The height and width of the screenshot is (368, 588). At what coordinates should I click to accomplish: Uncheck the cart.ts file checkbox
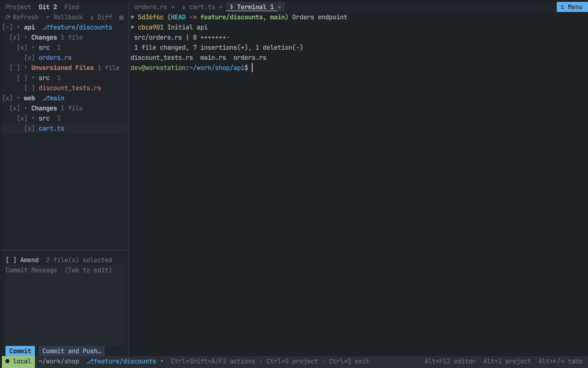point(29,128)
